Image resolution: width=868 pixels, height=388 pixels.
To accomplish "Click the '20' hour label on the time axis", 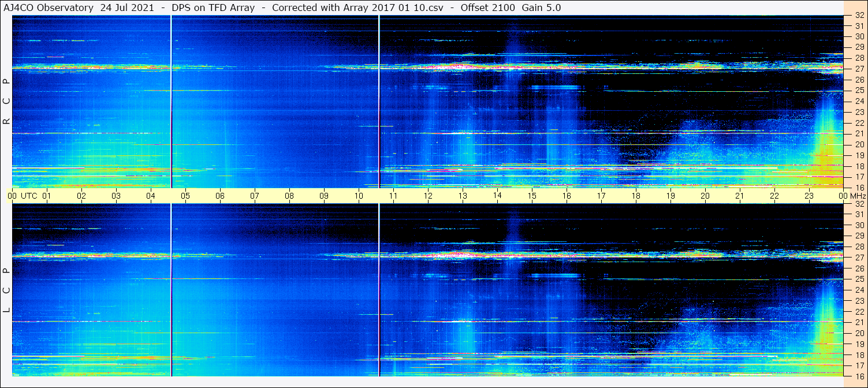I will (705, 196).
